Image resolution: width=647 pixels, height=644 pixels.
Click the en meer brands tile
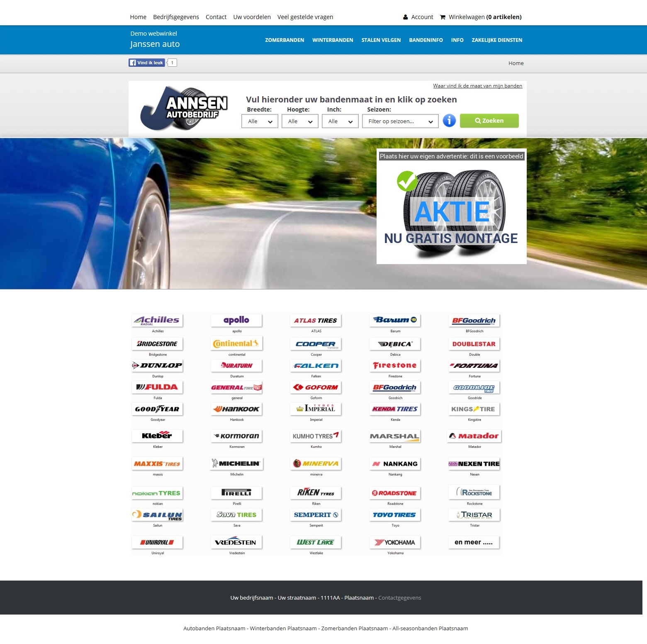(474, 542)
